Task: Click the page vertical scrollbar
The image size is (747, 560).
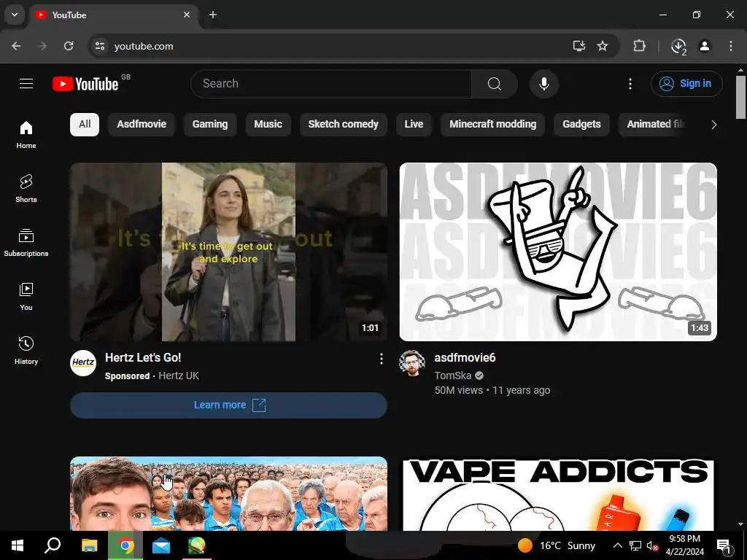Action: pos(740,98)
